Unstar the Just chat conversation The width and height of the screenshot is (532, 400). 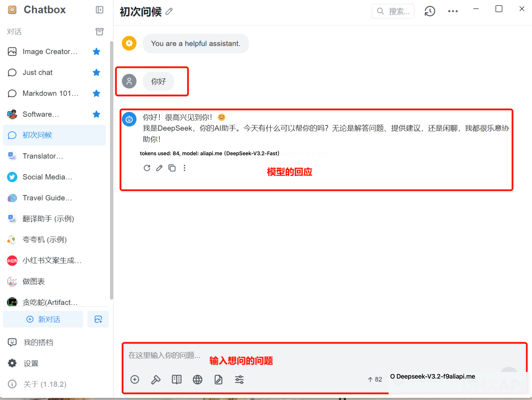click(x=96, y=72)
